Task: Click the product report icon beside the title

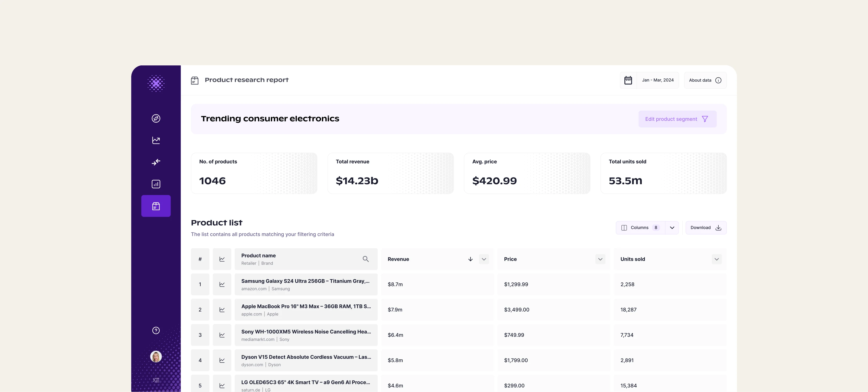Action: [x=195, y=80]
